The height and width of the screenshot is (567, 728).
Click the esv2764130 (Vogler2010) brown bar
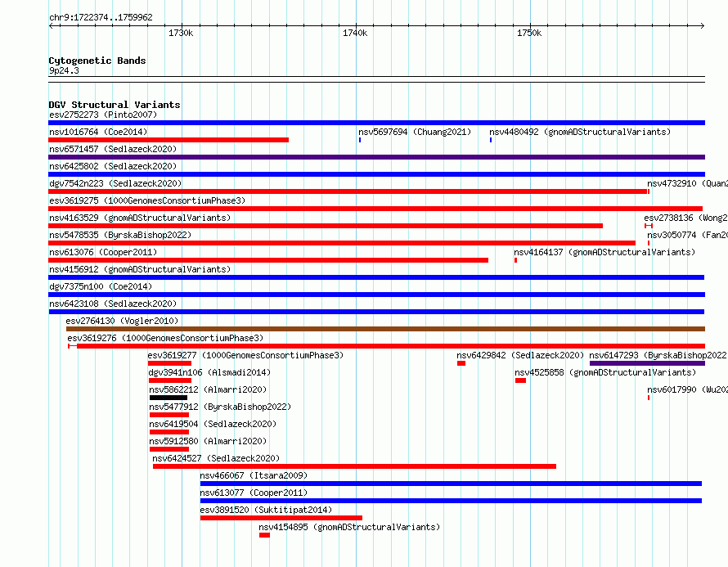(385, 329)
